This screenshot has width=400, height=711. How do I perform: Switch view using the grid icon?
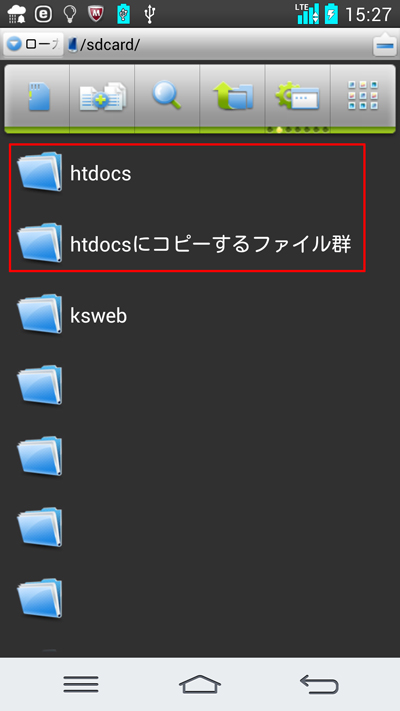(363, 96)
